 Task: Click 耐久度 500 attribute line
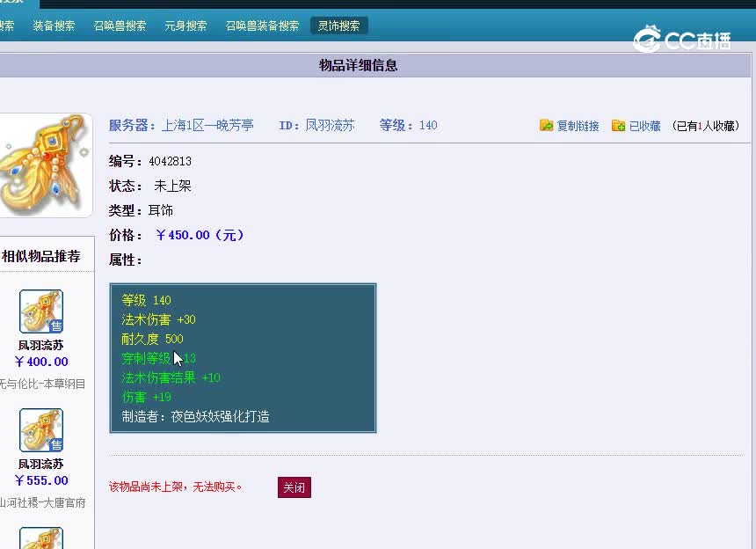(152, 339)
